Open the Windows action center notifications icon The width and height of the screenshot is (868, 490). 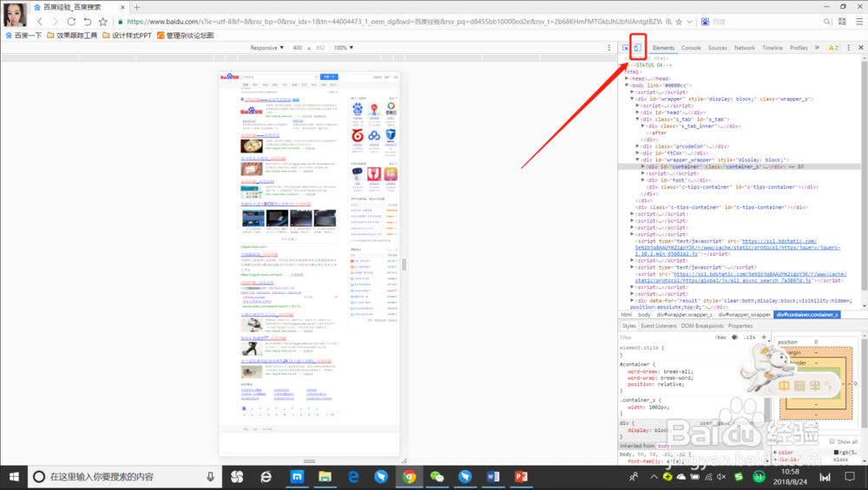pos(850,477)
